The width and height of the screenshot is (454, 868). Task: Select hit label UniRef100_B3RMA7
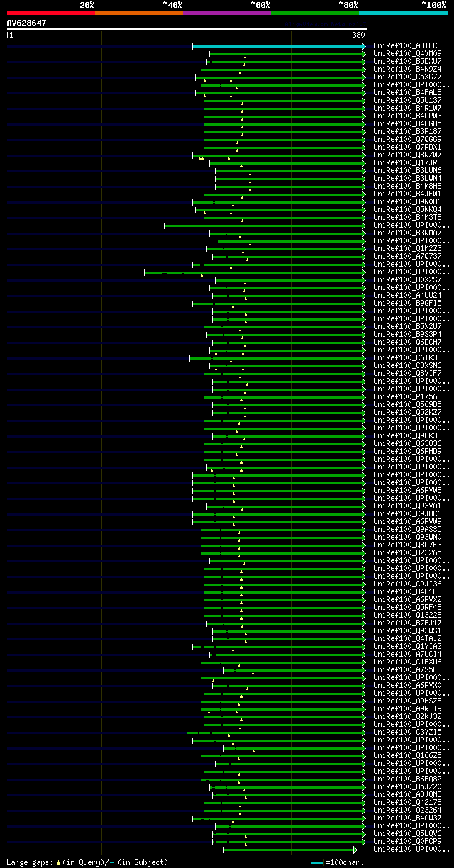pyautogui.click(x=407, y=233)
